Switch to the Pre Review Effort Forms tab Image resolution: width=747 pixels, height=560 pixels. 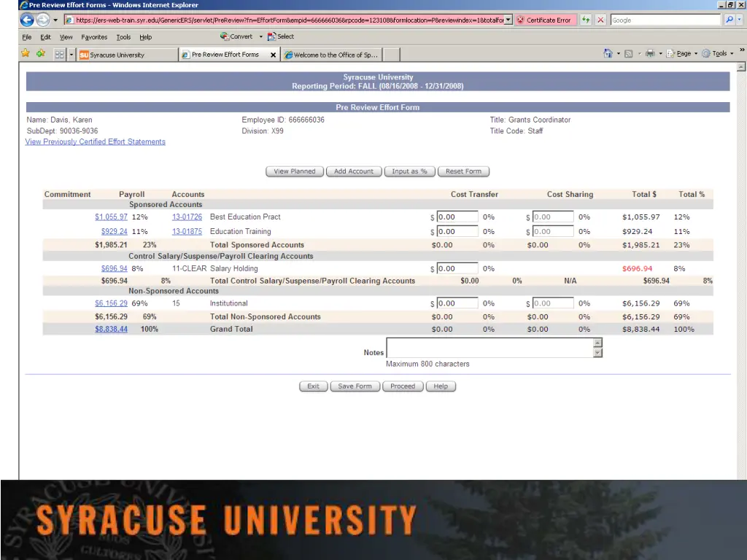coord(225,54)
